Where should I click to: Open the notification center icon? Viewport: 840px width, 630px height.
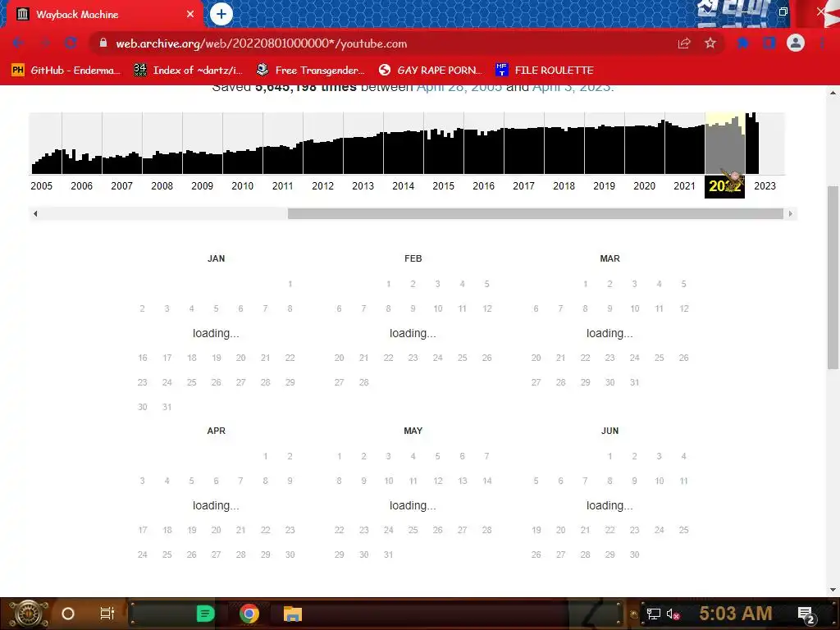tap(806, 614)
